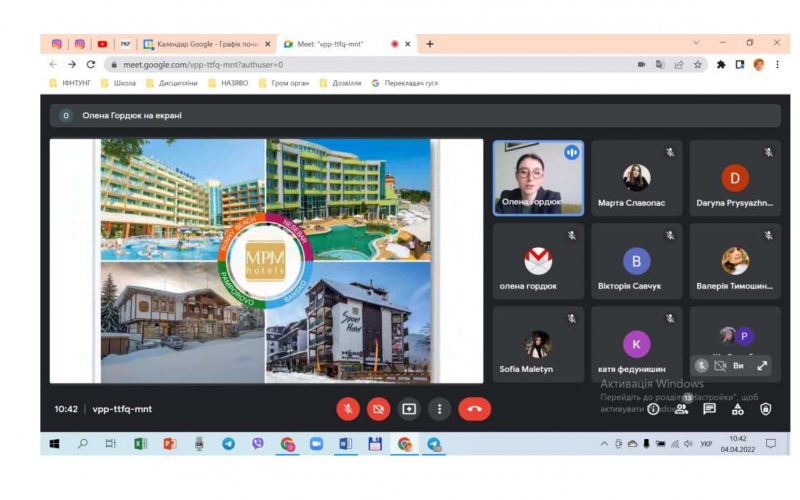800x500 pixels.
Task: Click the presented MPM hotels slide
Action: click(266, 261)
